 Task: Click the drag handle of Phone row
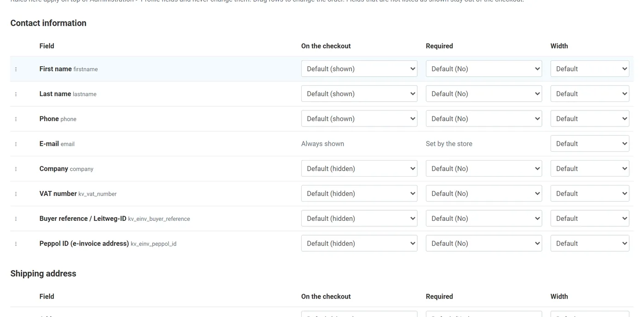coord(16,119)
